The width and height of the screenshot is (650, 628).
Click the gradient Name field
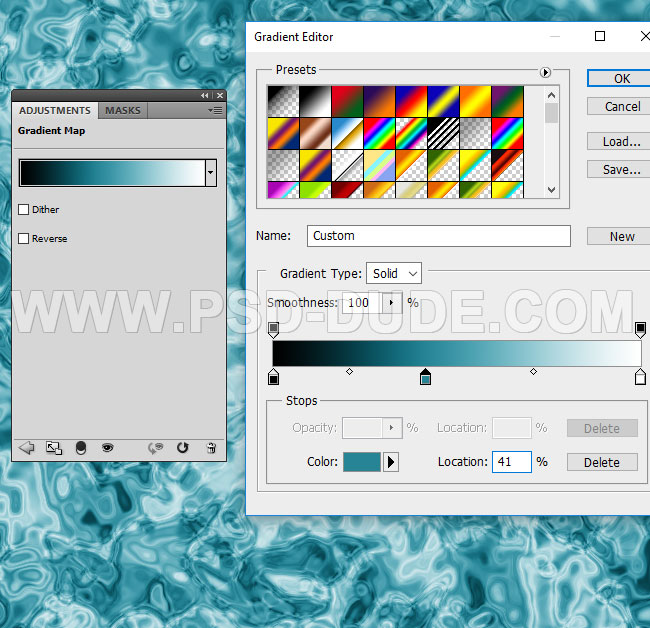(439, 236)
